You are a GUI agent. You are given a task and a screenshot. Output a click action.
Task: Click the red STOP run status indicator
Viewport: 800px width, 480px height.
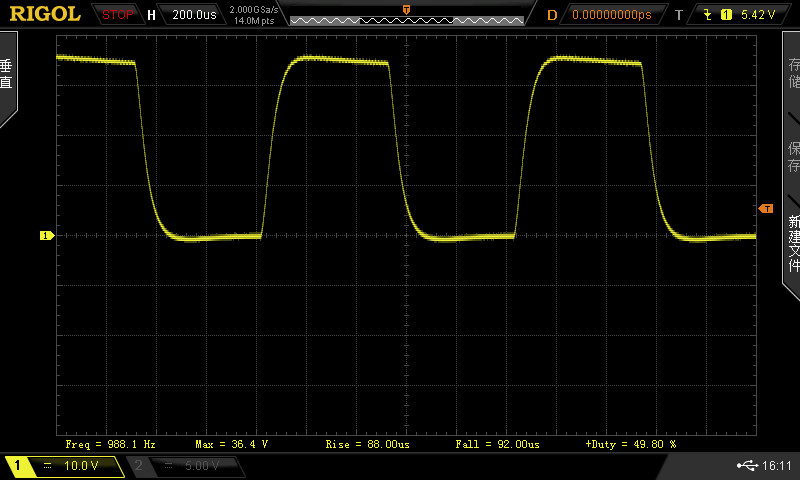point(117,15)
